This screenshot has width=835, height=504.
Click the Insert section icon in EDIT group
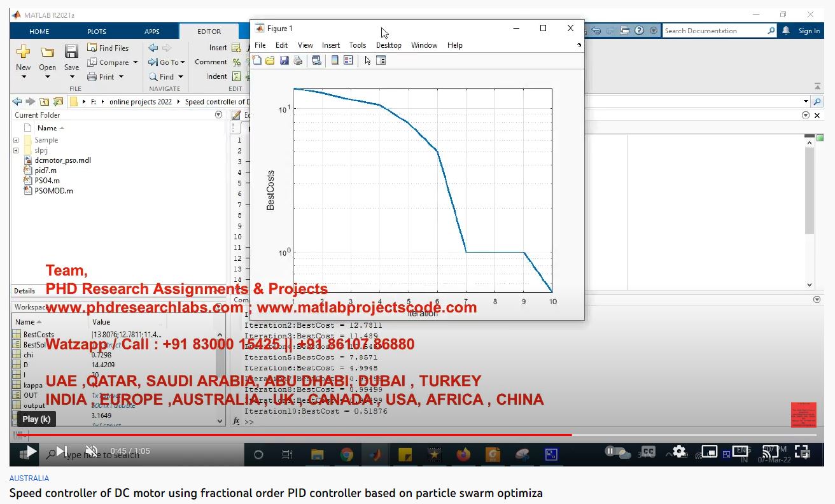coord(236,48)
